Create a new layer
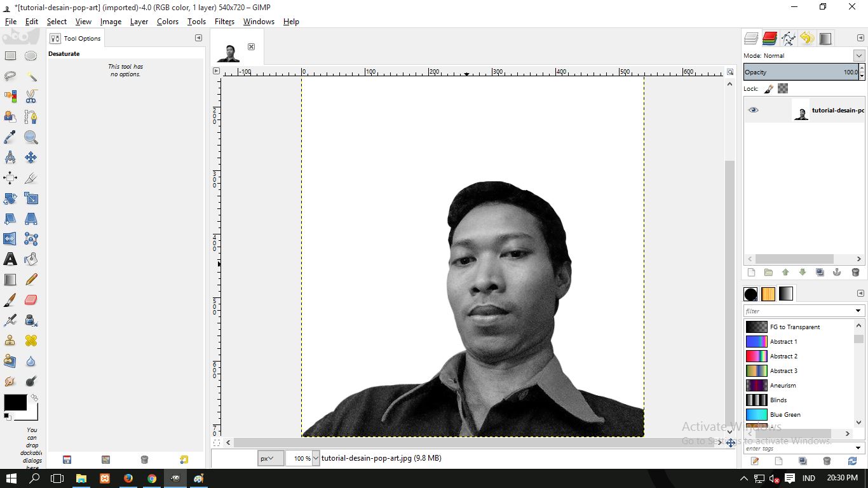The width and height of the screenshot is (868, 488). coord(751,272)
